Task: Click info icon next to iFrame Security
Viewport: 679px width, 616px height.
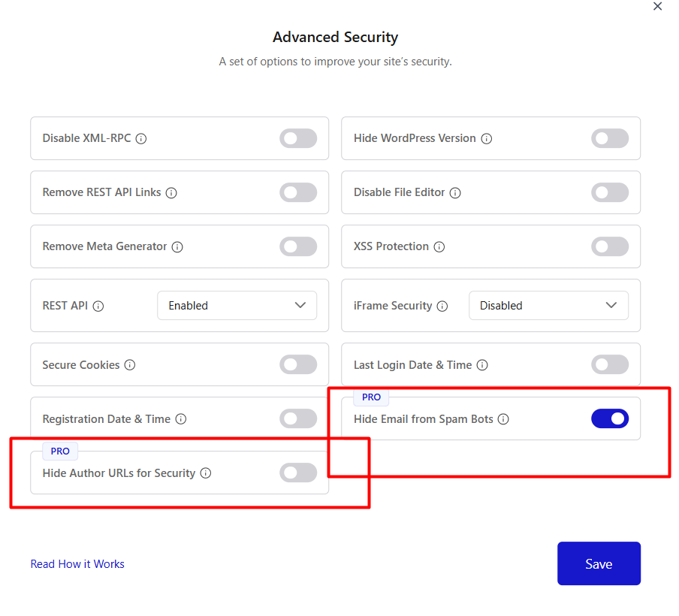Action: (442, 306)
